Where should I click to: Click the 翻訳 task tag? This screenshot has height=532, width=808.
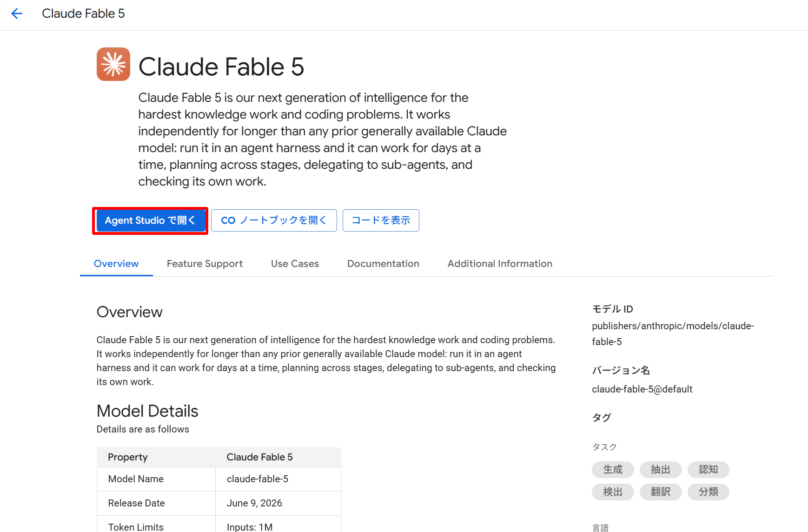pyautogui.click(x=661, y=492)
